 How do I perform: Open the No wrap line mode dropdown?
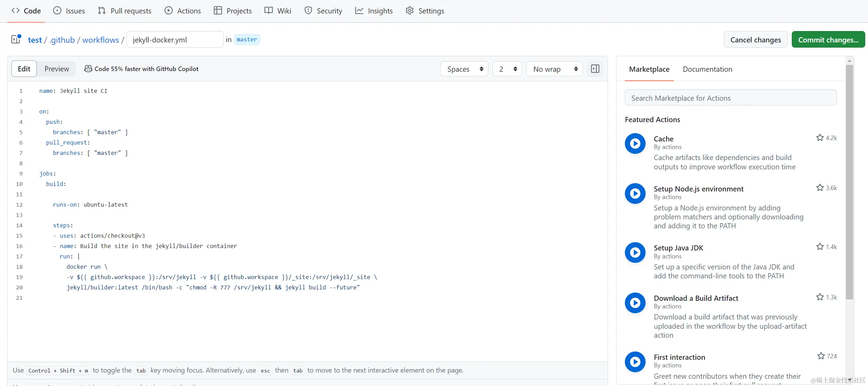pos(555,69)
